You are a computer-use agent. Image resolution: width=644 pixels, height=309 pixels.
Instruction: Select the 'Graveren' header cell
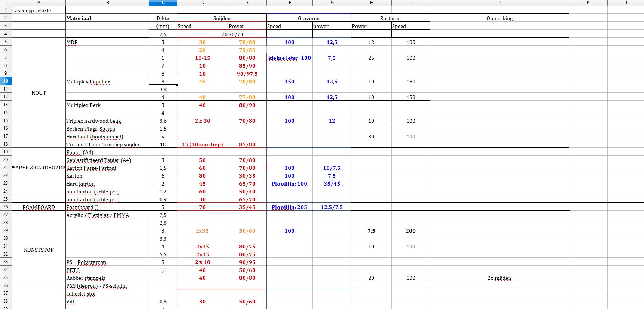coord(309,18)
